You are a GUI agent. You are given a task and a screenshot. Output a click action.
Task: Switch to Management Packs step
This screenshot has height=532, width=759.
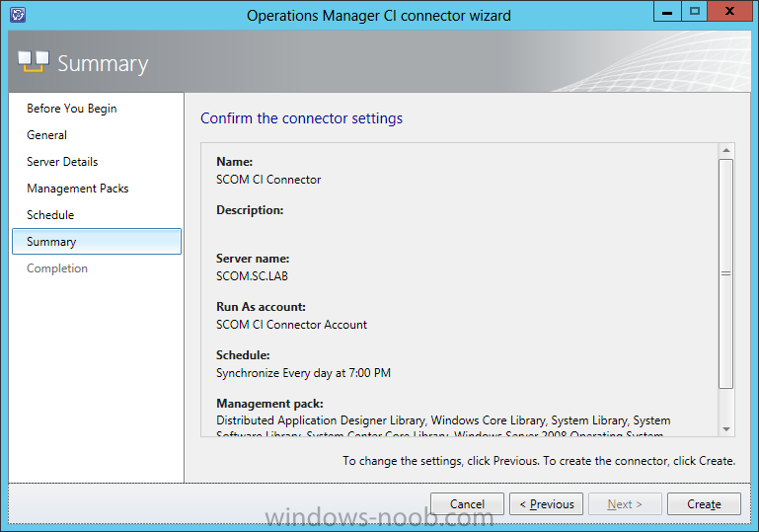click(x=78, y=189)
